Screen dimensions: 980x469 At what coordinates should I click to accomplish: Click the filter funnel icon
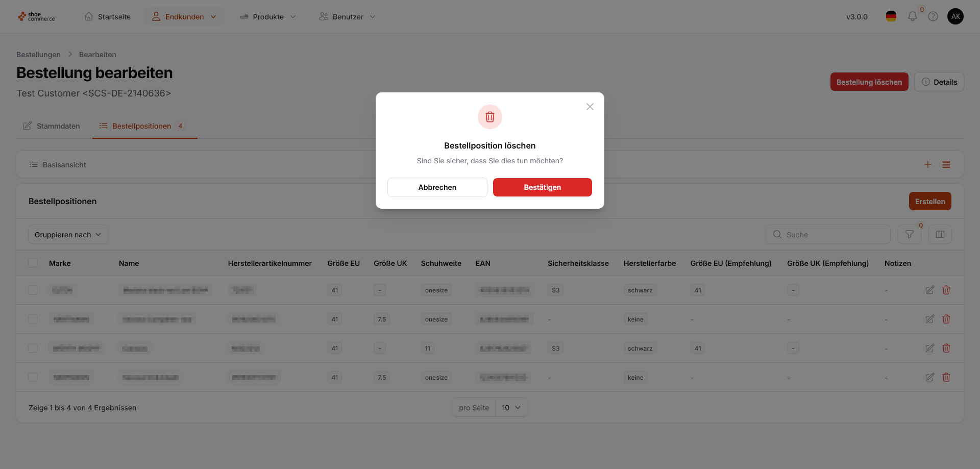tap(910, 234)
